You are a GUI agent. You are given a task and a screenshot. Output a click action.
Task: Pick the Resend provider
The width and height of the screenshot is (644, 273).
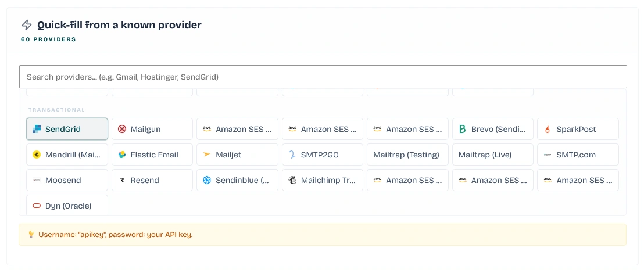[152, 180]
